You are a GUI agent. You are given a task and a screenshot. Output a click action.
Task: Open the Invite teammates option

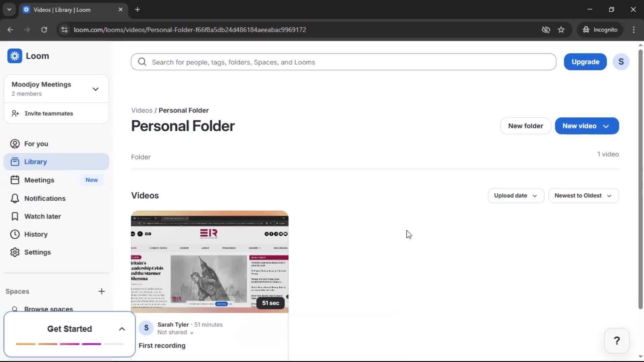(49, 113)
